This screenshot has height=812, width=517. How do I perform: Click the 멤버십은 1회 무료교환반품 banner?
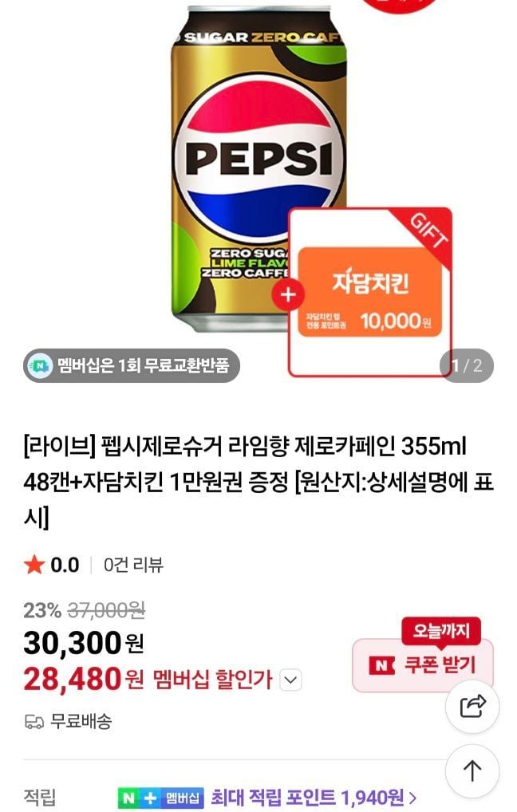click(131, 365)
